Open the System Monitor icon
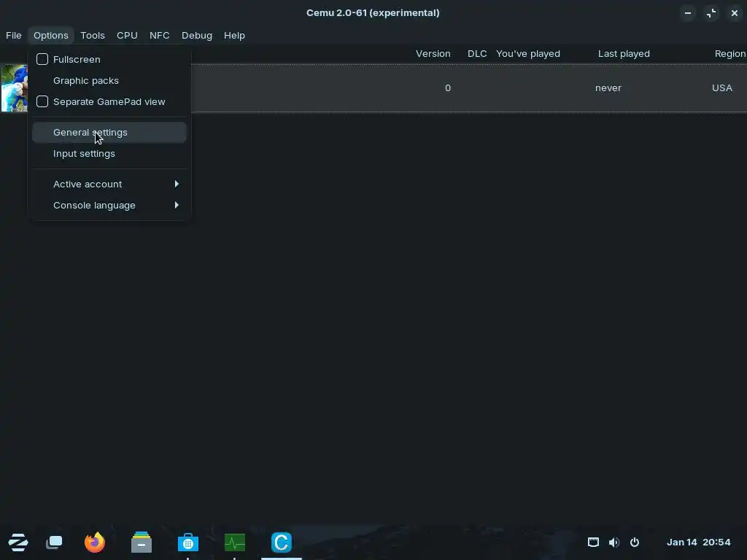747x560 pixels. 235,542
